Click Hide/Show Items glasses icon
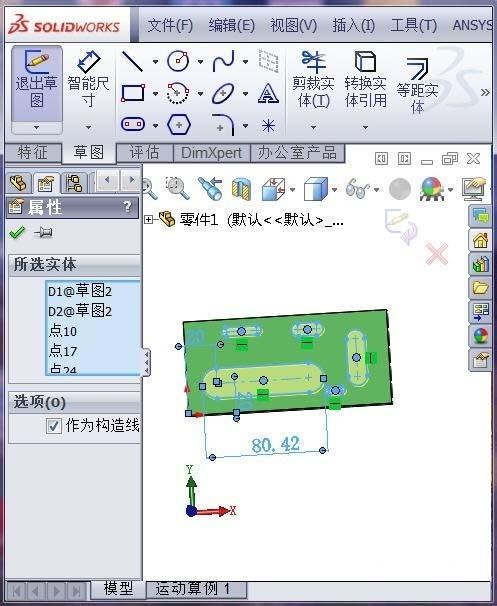 point(357,189)
